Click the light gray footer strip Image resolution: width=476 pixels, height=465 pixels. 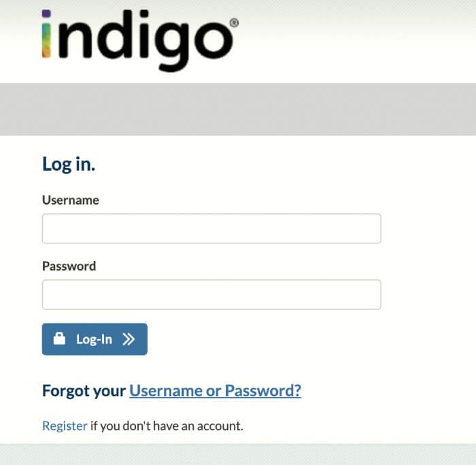238,454
